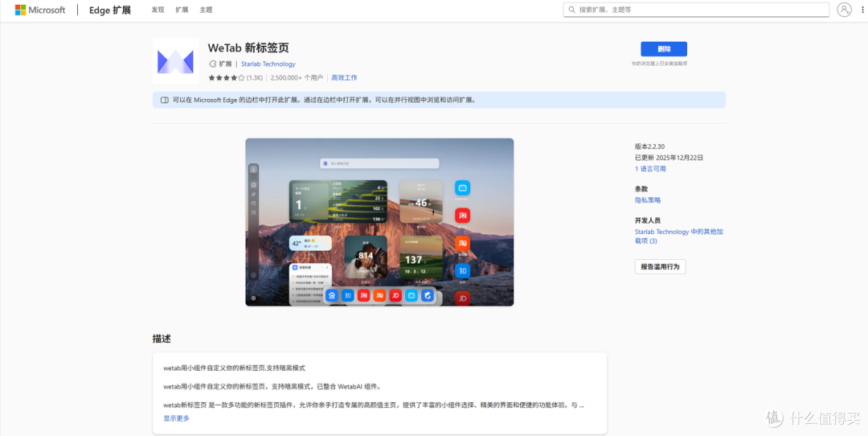Click the WeTab extension logo
This screenshot has height=436, width=868.
pyautogui.click(x=175, y=61)
